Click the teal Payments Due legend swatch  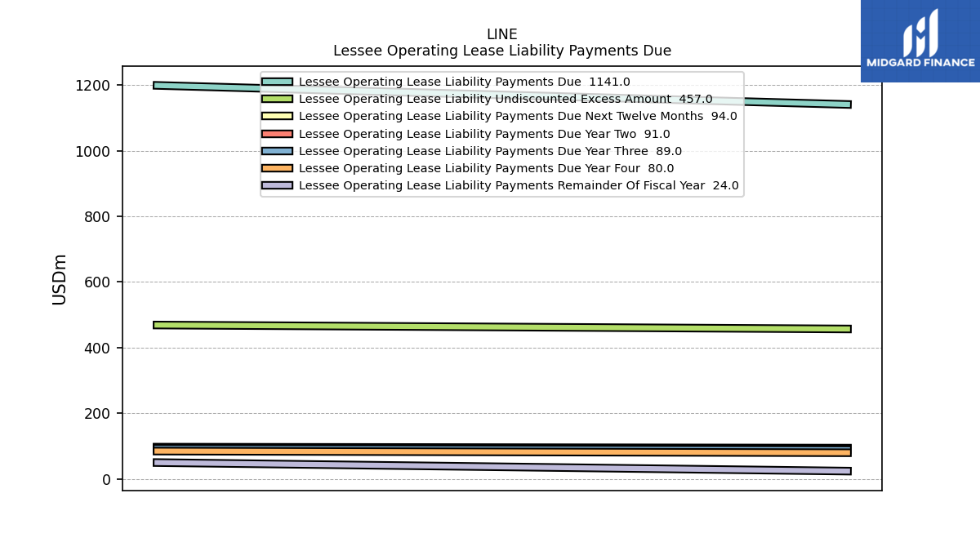tap(277, 82)
